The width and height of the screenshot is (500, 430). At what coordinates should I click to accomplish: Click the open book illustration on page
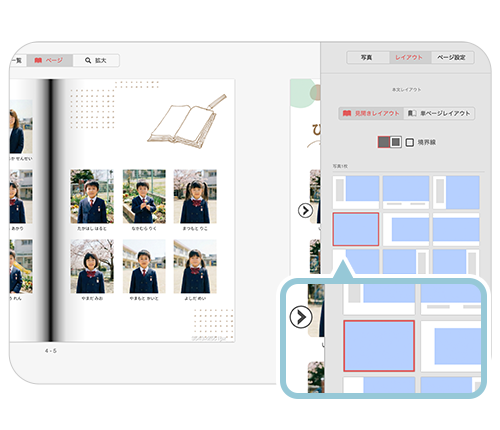(x=187, y=121)
